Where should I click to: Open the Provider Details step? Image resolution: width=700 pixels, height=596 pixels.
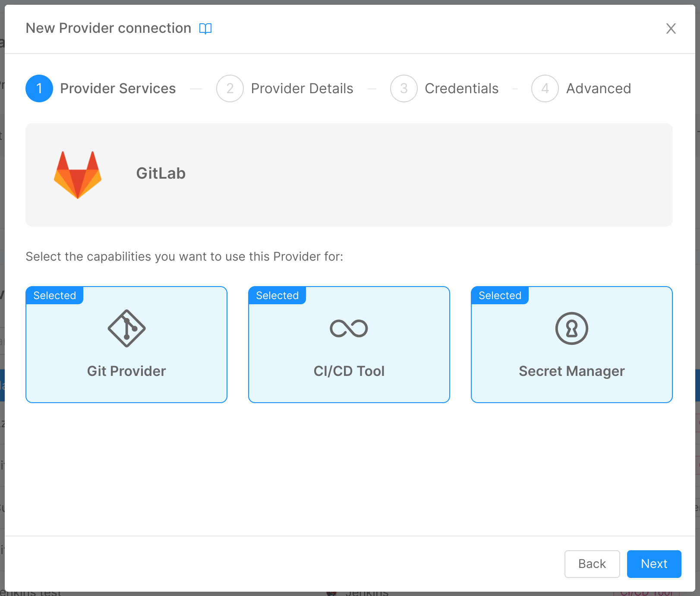pyautogui.click(x=230, y=88)
